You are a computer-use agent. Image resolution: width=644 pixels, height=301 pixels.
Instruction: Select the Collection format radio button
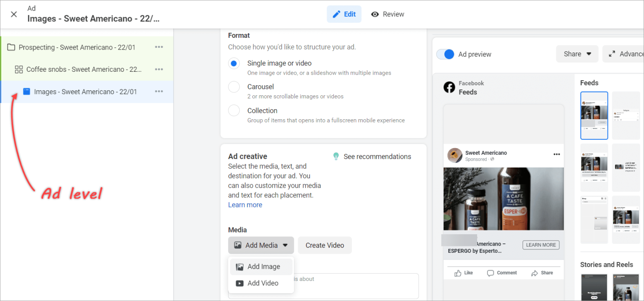pos(234,110)
